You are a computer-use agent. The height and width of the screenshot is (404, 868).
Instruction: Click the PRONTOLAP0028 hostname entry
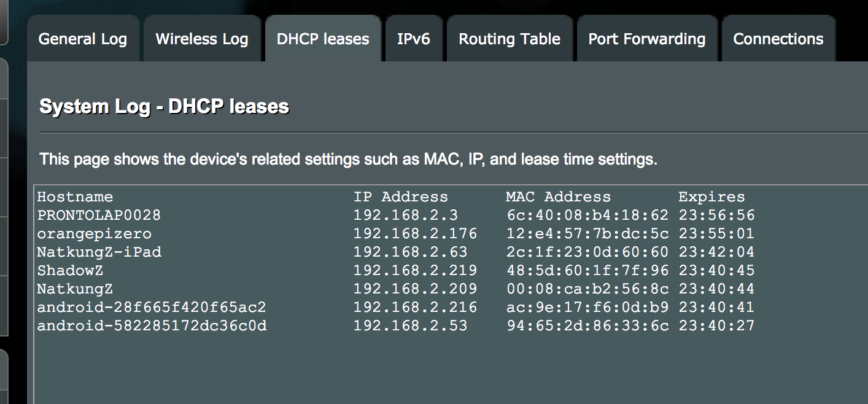pyautogui.click(x=99, y=216)
